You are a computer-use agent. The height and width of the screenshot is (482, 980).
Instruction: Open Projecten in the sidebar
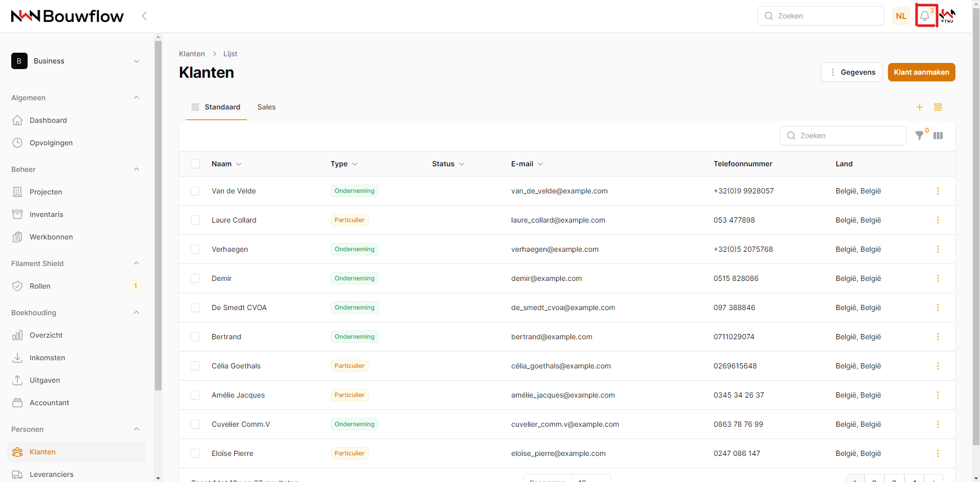(x=45, y=192)
